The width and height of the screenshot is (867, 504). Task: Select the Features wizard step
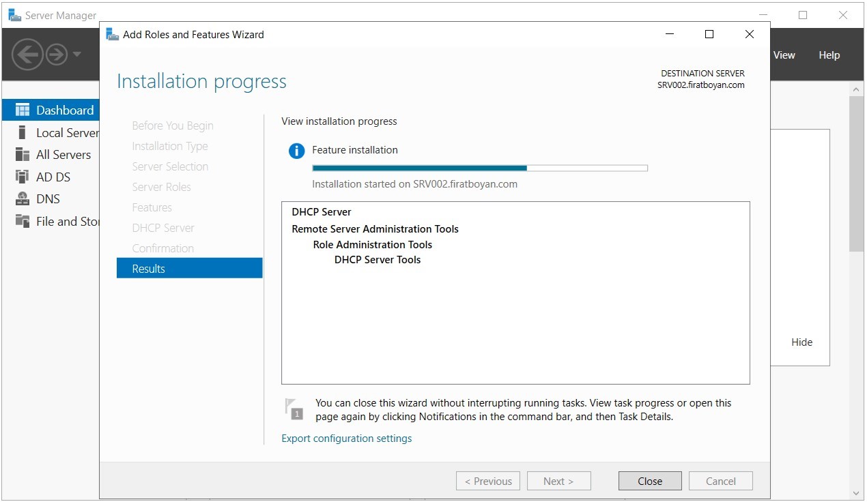point(152,207)
